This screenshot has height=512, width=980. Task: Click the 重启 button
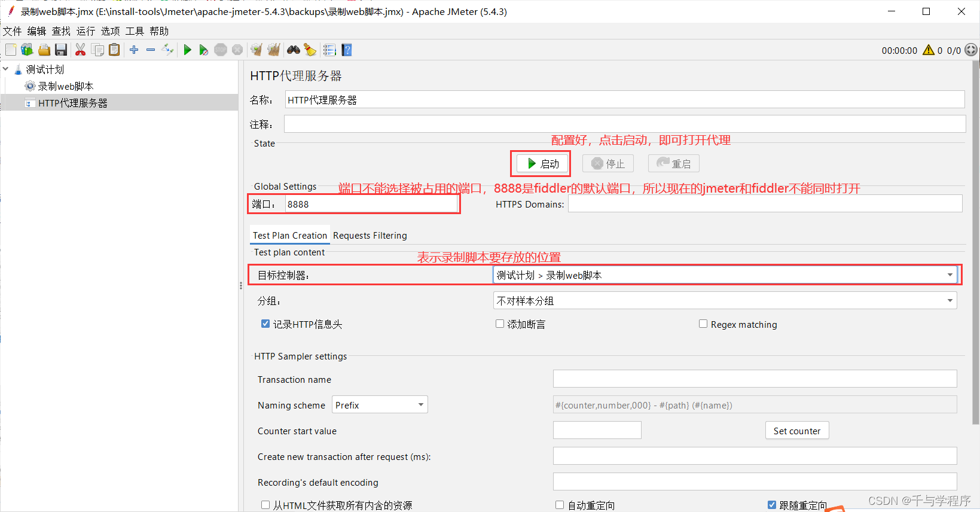(x=674, y=163)
